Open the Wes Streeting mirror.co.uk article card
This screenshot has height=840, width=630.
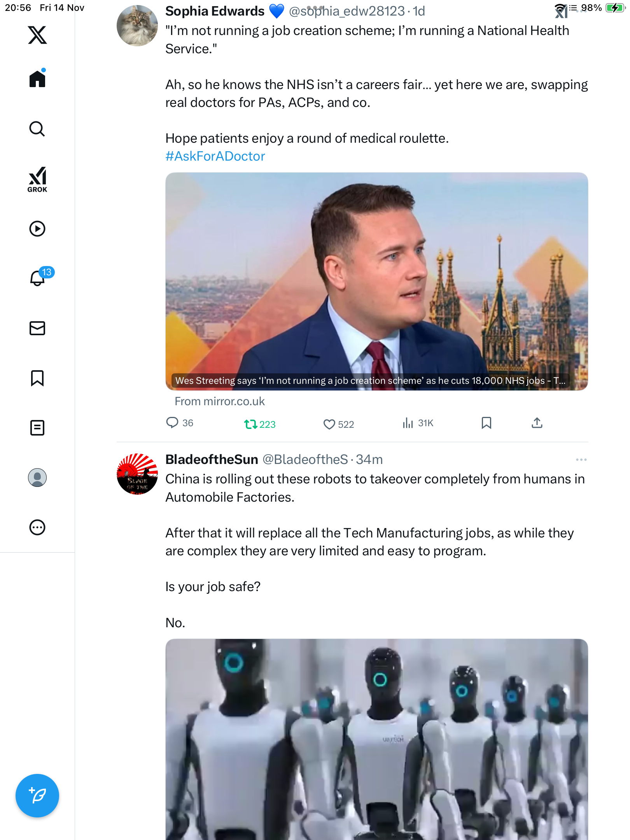pyautogui.click(x=376, y=282)
